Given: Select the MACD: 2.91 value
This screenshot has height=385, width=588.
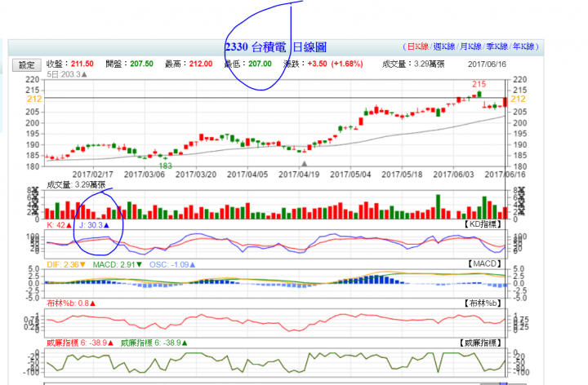Looking at the screenshot, I should (118, 265).
